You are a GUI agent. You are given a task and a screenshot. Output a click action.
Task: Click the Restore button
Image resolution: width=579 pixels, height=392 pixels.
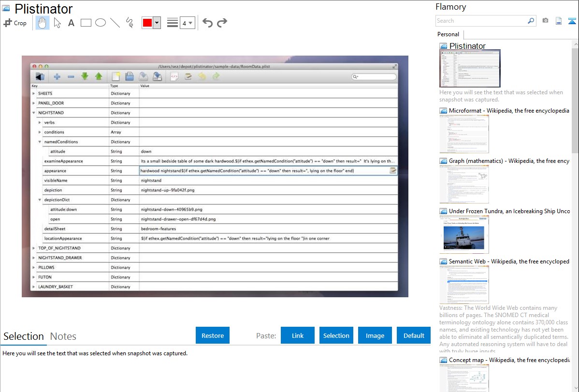[213, 335]
